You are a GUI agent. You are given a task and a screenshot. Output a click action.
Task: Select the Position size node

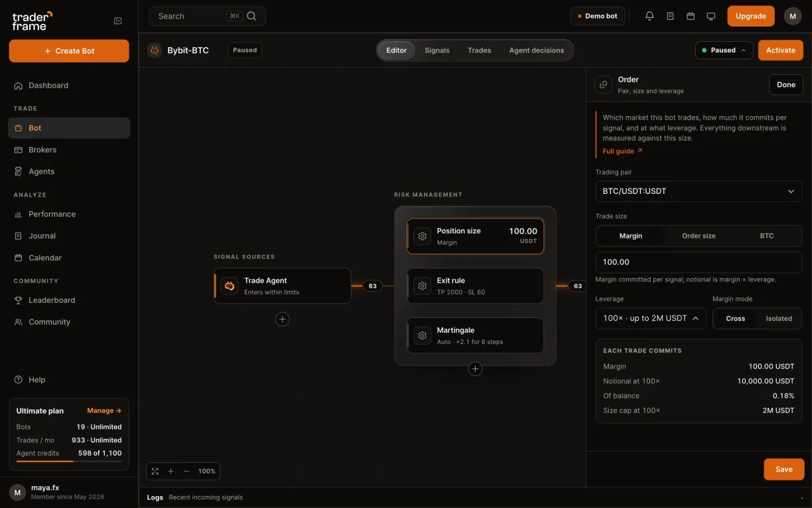pos(475,236)
